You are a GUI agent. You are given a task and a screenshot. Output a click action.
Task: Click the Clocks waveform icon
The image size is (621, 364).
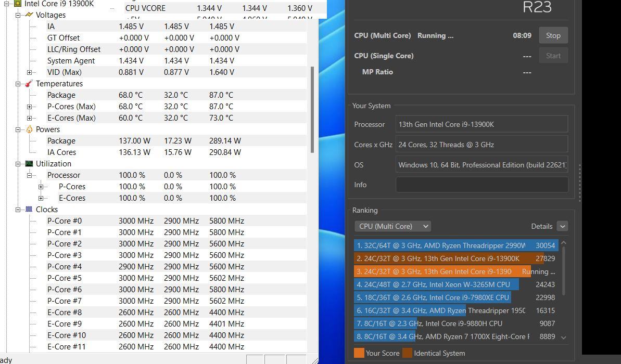(29, 209)
